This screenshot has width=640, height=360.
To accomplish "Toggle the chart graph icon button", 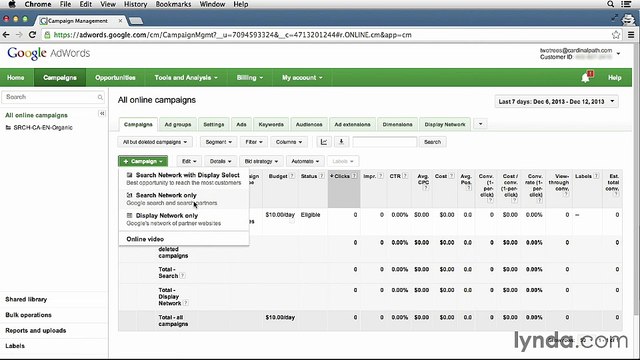I will (x=324, y=142).
